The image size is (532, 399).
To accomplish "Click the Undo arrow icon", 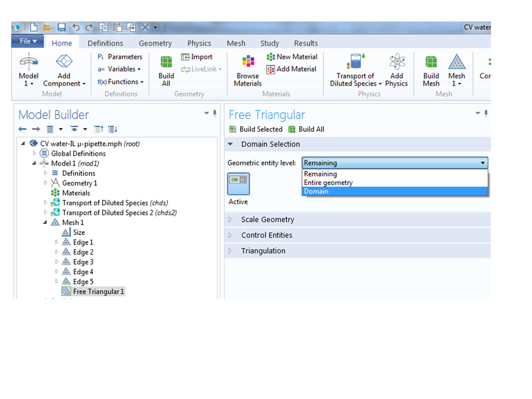I will [x=76, y=27].
